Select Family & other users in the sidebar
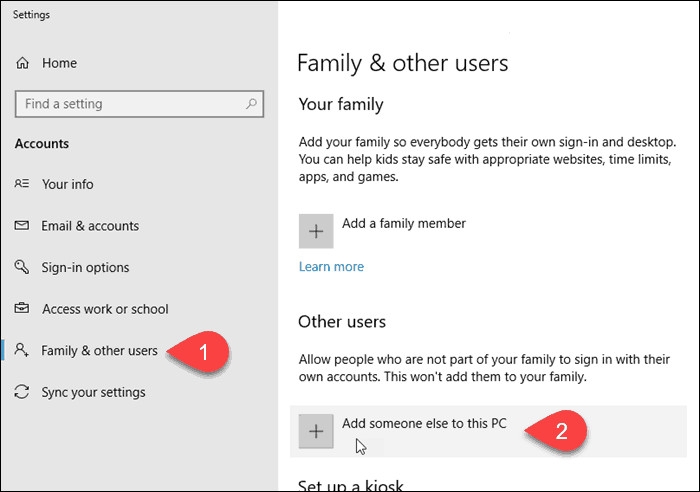The width and height of the screenshot is (700, 492). [x=99, y=351]
